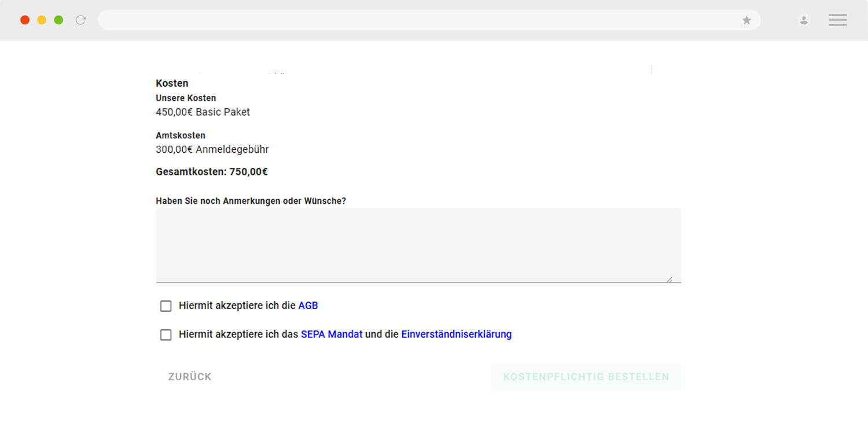868x434 pixels.
Task: Click '450,00€ Basic Paket' text
Action: coord(203,112)
